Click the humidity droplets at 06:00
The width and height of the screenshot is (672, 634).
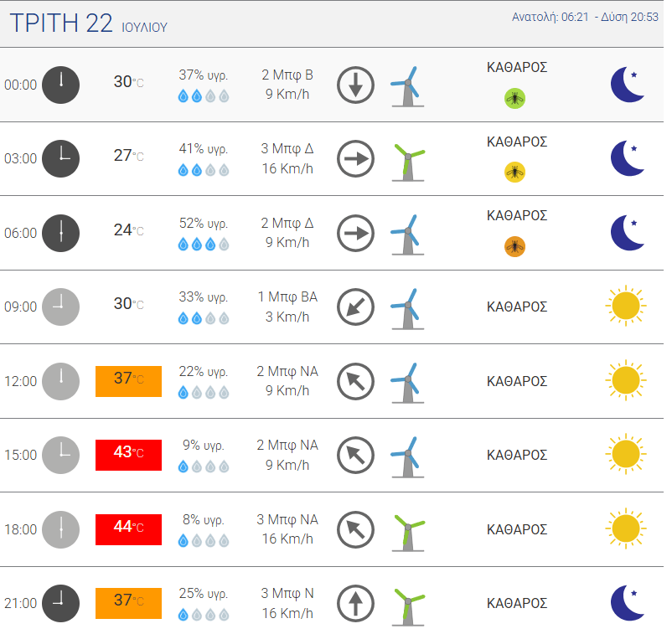click(204, 245)
